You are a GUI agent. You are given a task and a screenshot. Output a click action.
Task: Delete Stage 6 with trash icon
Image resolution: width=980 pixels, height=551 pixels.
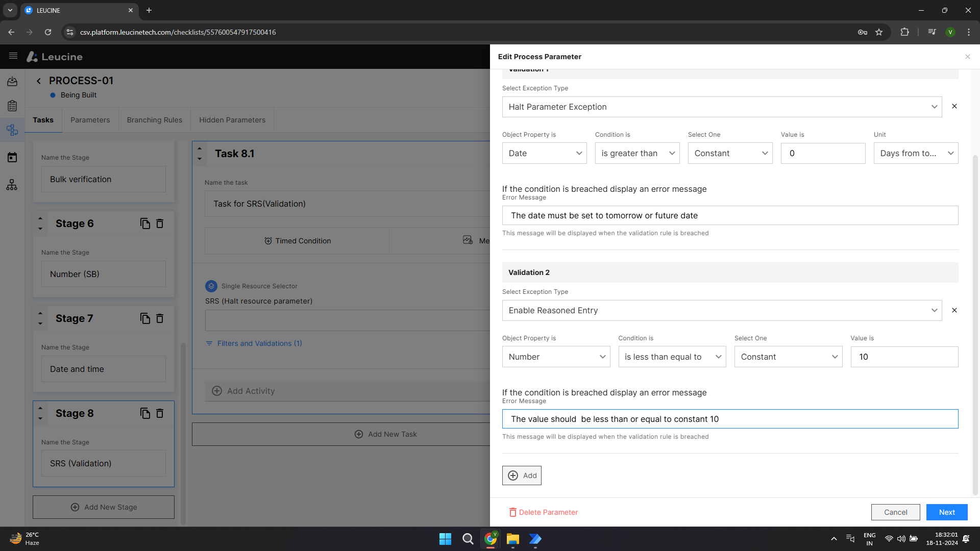(160, 223)
